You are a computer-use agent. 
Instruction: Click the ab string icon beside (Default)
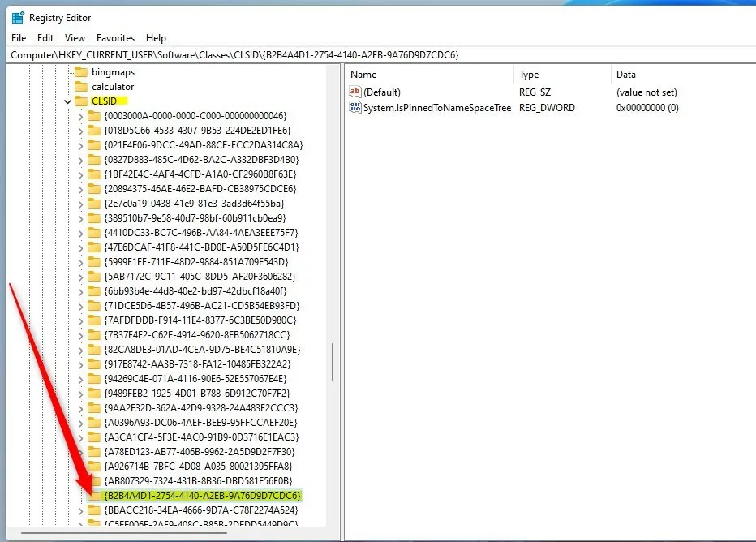355,92
